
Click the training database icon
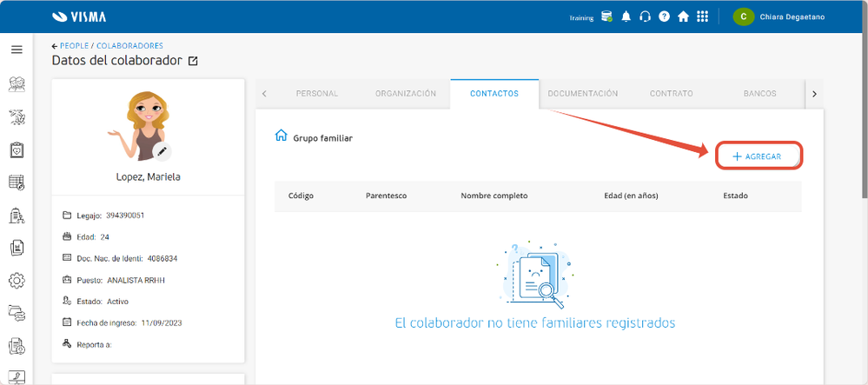[x=606, y=17]
